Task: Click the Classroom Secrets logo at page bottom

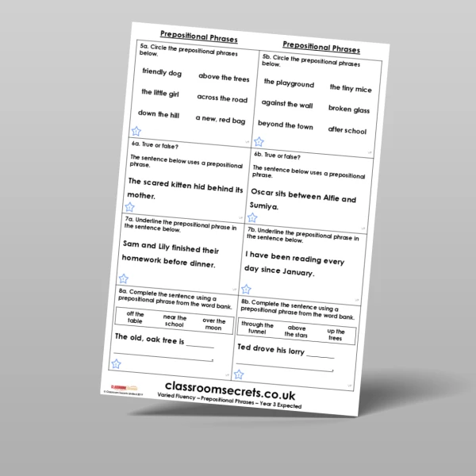Action: tap(125, 388)
